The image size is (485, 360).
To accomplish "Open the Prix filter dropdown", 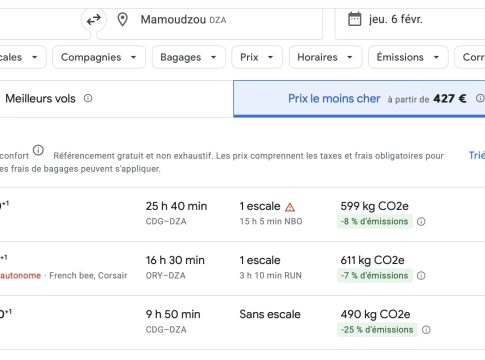I will [x=257, y=57].
